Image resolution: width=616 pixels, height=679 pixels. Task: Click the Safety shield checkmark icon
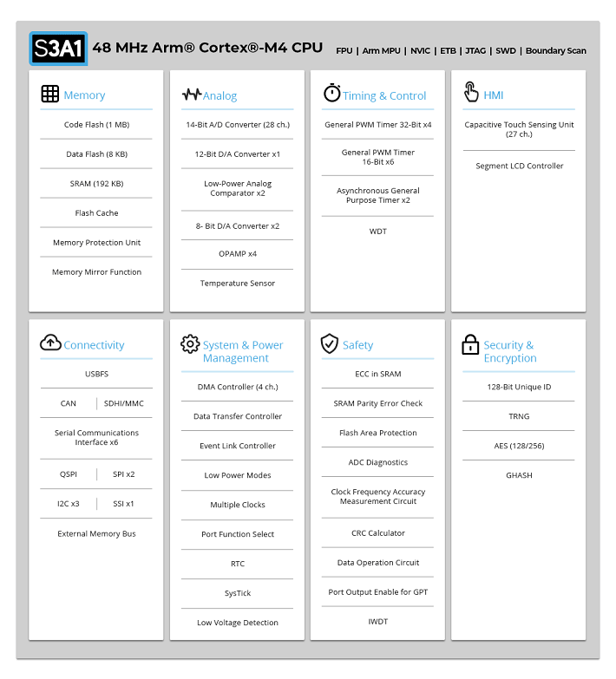point(329,343)
